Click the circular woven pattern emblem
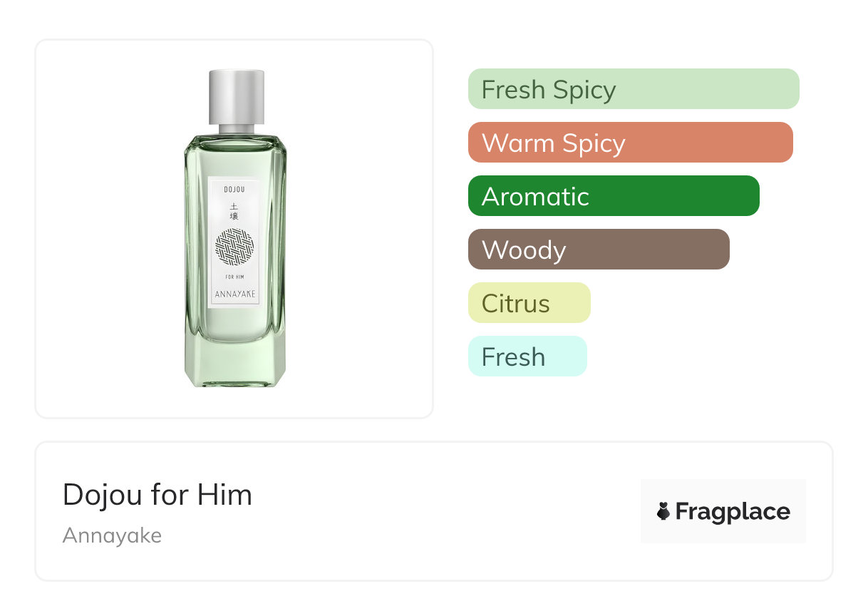This screenshot has height=616, width=868. pyautogui.click(x=234, y=247)
